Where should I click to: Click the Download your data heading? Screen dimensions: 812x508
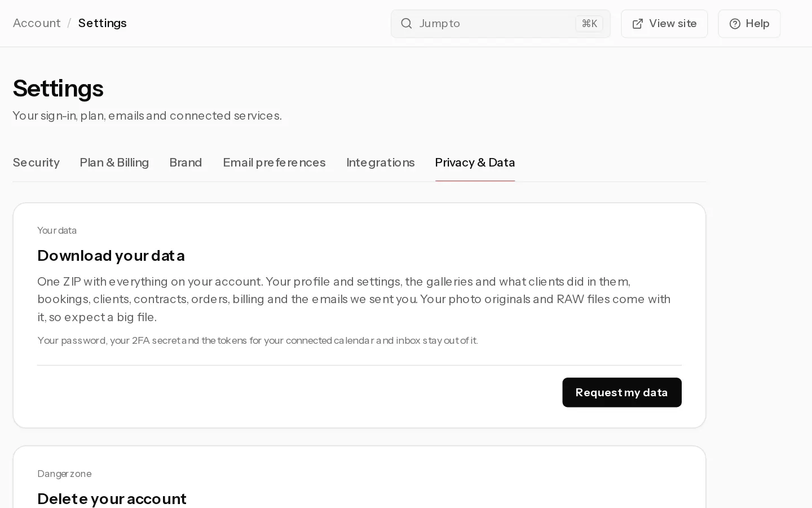click(111, 256)
